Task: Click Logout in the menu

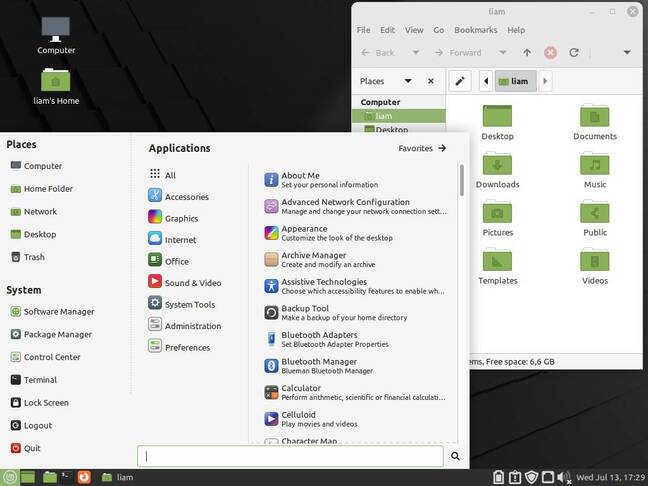Action: coord(31,425)
